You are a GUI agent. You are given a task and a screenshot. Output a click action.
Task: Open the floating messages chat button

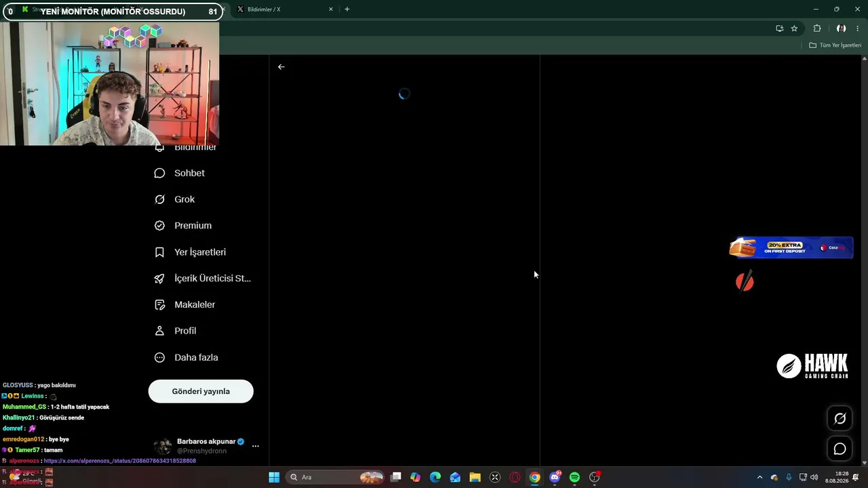pyautogui.click(x=840, y=449)
